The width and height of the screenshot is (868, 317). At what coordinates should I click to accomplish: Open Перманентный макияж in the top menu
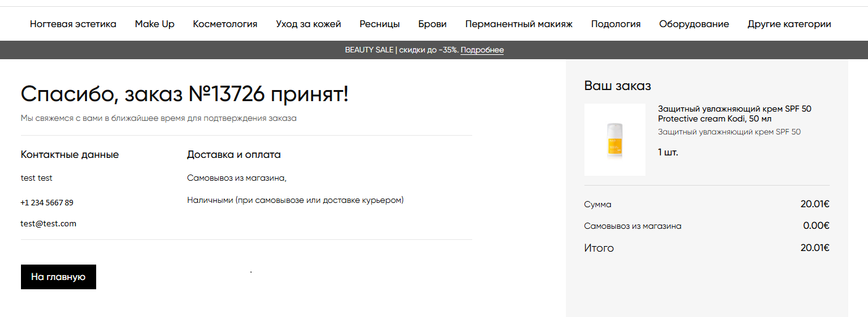[x=518, y=24]
